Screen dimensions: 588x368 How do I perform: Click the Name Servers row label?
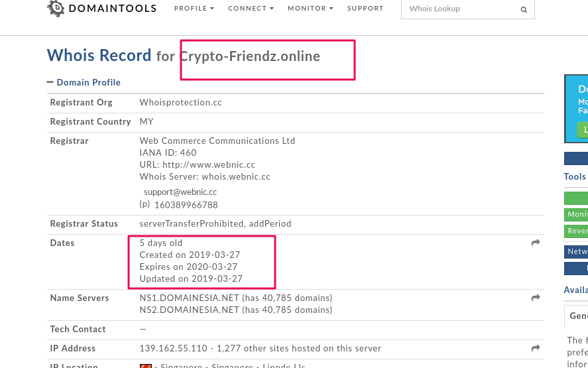click(x=80, y=298)
